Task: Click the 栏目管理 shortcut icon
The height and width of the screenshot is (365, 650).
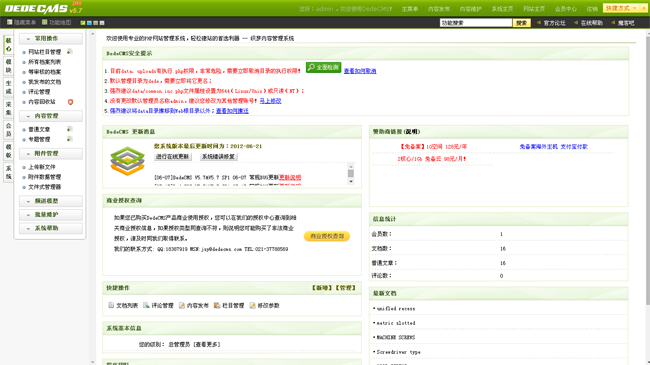Action: pos(217,305)
